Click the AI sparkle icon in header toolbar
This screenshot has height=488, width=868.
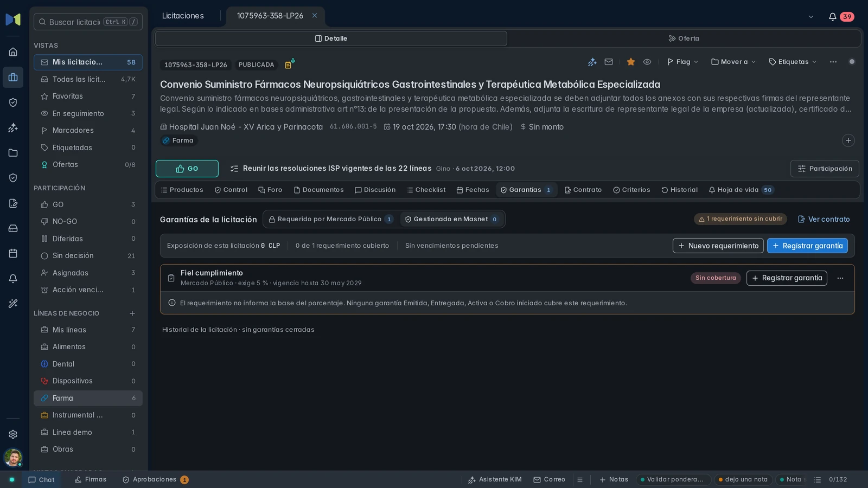592,62
